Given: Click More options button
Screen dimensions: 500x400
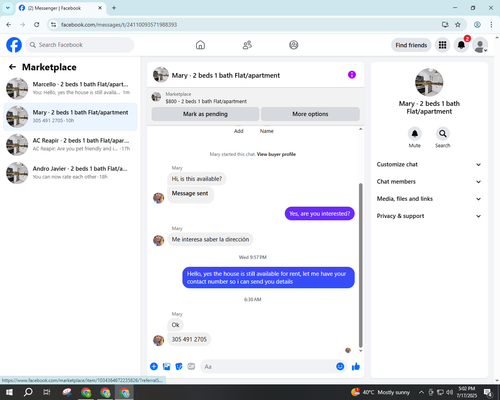Looking at the screenshot, I should [x=310, y=114].
